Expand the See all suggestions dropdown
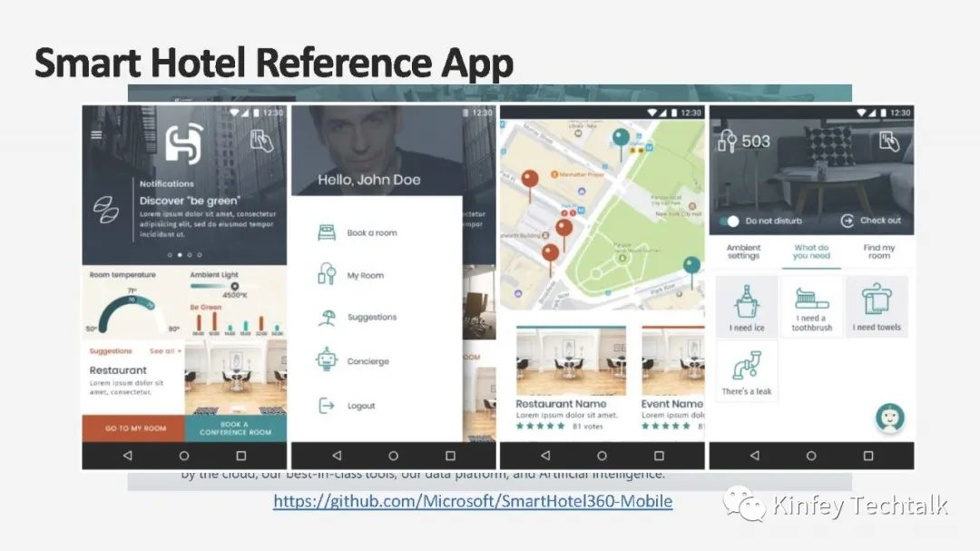 [166, 351]
